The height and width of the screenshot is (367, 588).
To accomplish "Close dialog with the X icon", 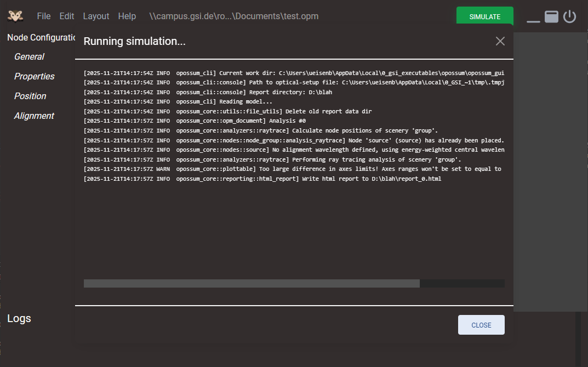I will [500, 41].
